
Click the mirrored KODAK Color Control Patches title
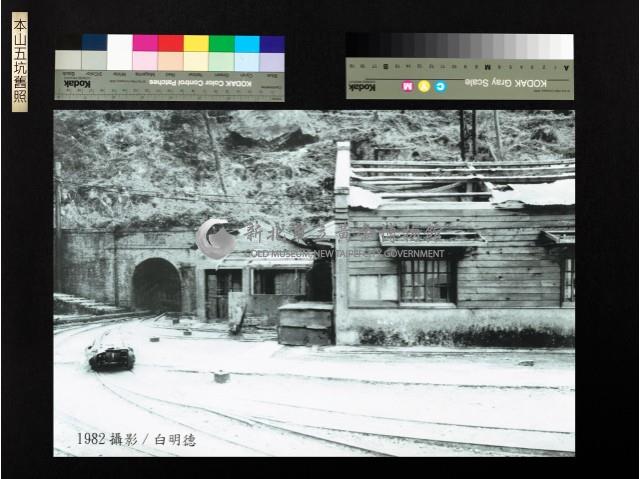pos(200,83)
